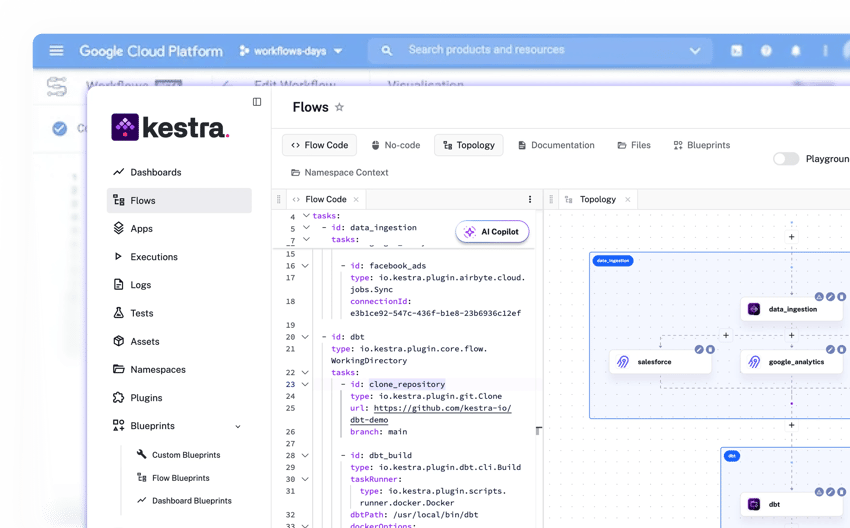Fold the dbt task block at line 20
The width and height of the screenshot is (850, 528).
[x=307, y=337]
